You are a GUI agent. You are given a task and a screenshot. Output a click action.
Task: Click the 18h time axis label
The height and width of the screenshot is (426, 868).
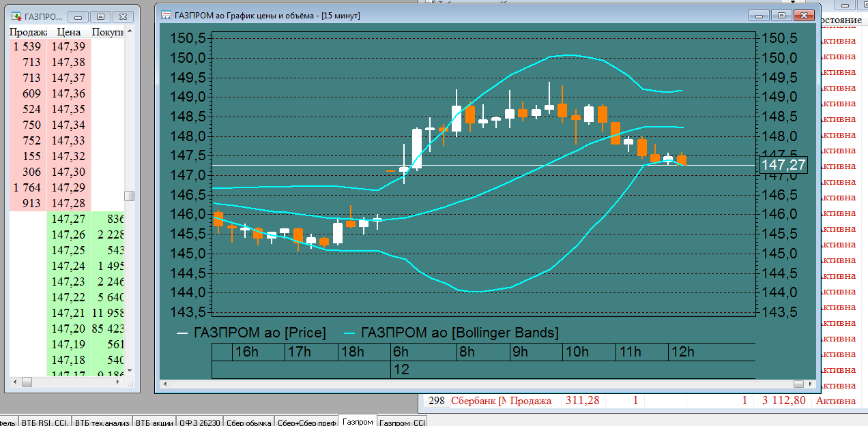coord(352,352)
